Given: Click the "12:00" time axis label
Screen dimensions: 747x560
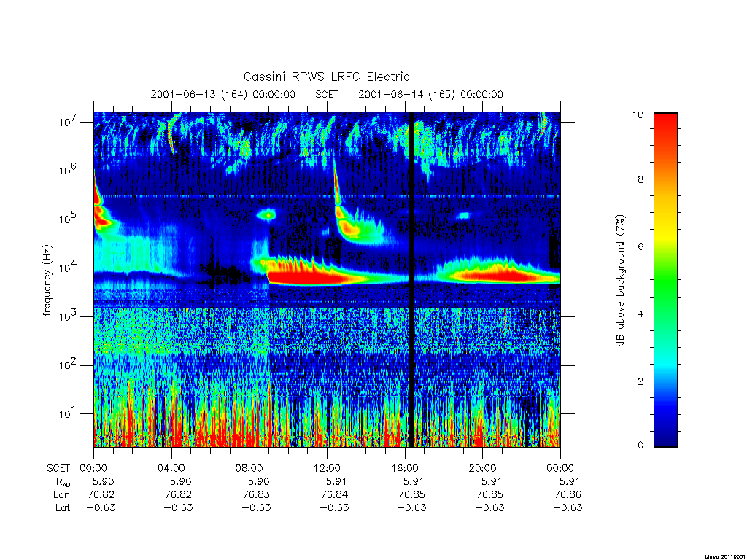Looking at the screenshot, I should pos(327,468).
